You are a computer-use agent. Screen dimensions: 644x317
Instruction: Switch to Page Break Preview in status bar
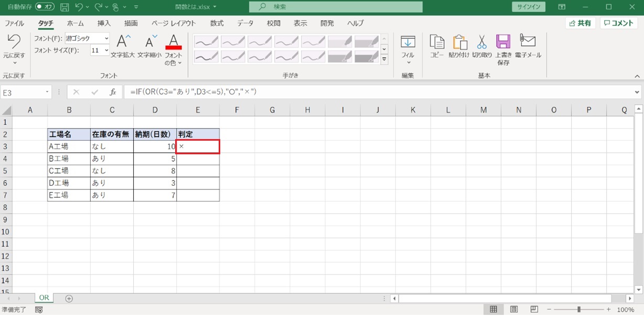(534, 310)
